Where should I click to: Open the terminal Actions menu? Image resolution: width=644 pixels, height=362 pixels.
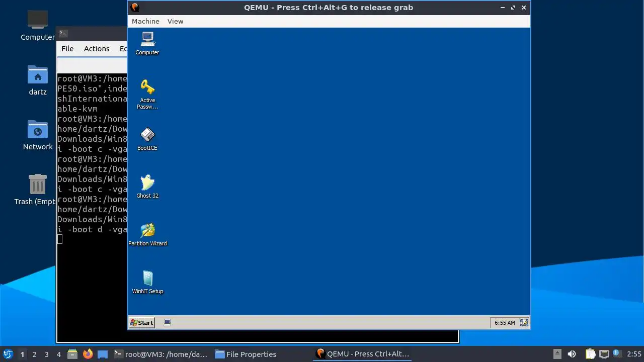[97, 49]
